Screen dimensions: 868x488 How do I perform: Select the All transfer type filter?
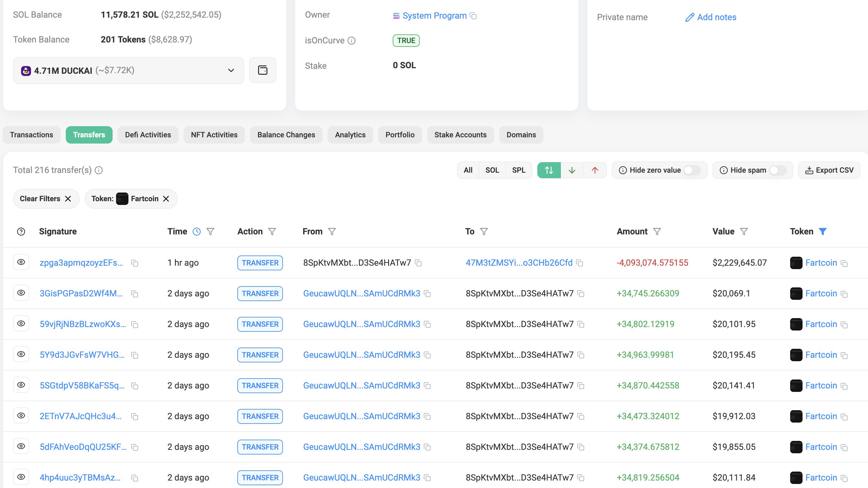(x=468, y=170)
